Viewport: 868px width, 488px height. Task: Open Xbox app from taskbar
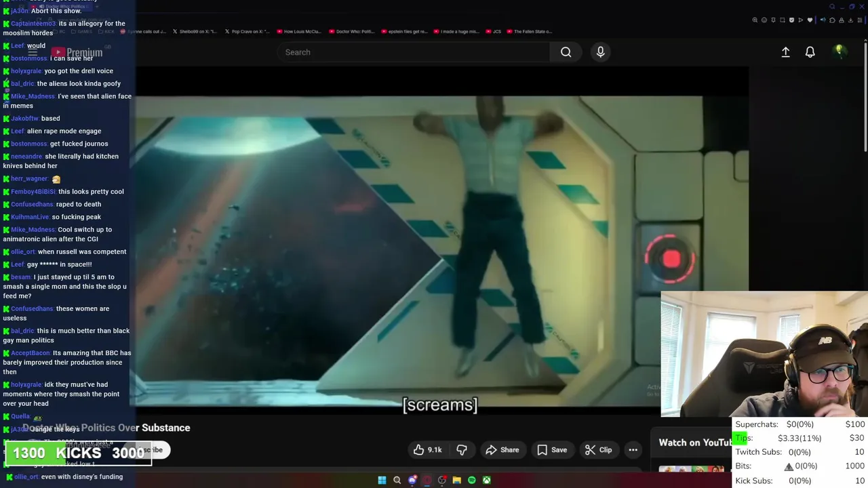click(x=487, y=481)
